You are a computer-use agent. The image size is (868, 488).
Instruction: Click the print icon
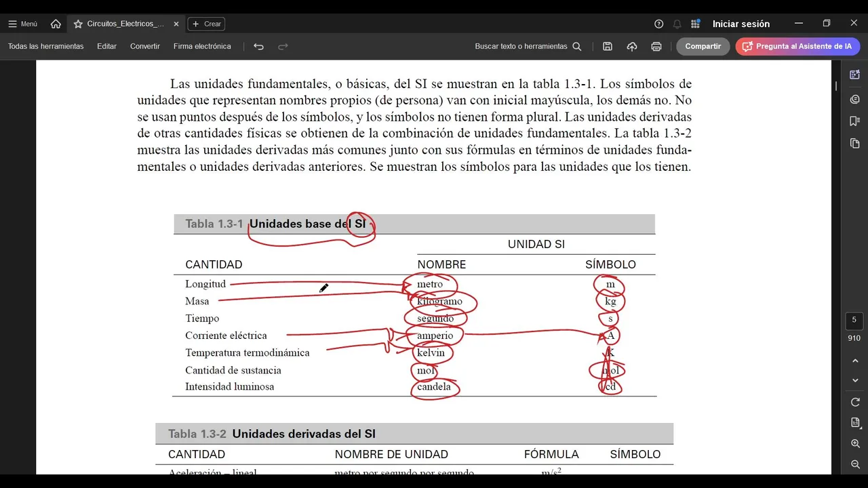coord(656,46)
